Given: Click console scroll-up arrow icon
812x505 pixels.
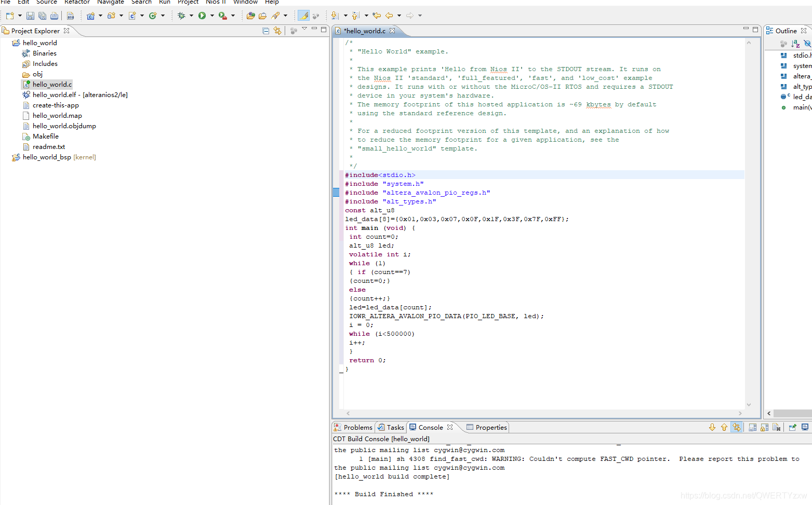Looking at the screenshot, I should [x=724, y=427].
